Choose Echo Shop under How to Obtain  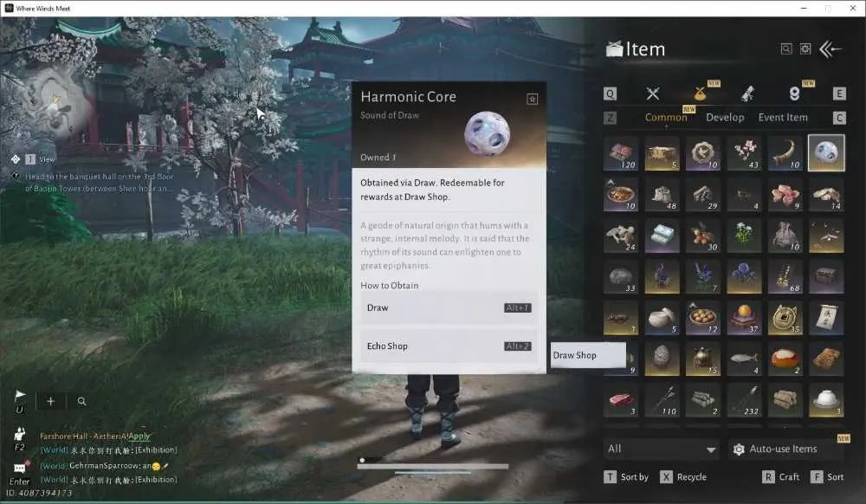[449, 346]
